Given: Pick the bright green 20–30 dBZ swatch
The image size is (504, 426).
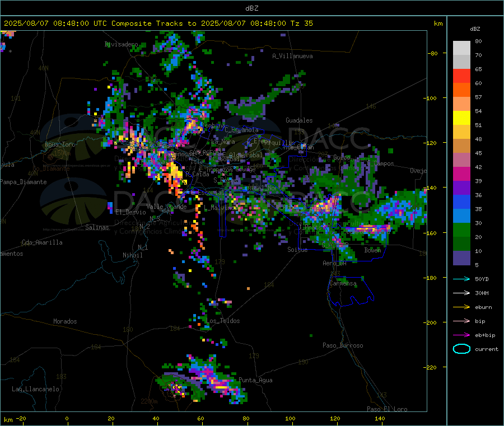Looking at the screenshot, I should tap(461, 230).
